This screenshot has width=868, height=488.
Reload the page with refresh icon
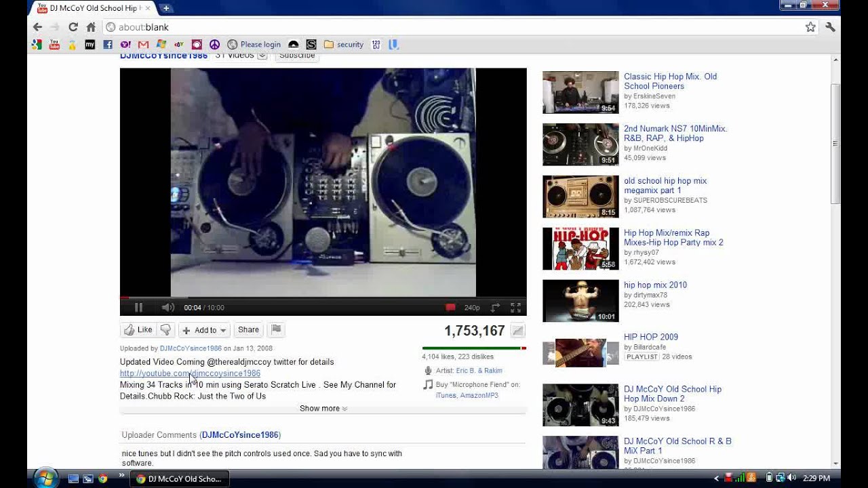tap(73, 27)
